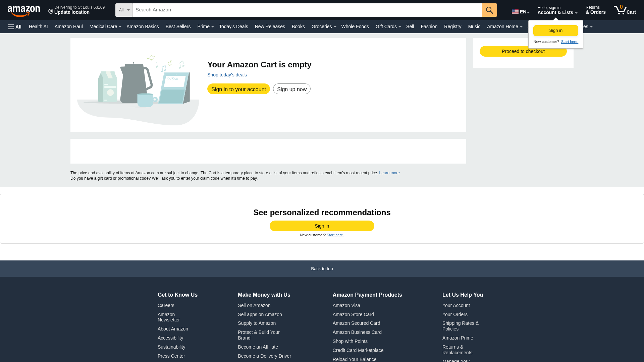This screenshot has height=362, width=644.
Task: Open Books in nav bar
Action: [x=298, y=26]
